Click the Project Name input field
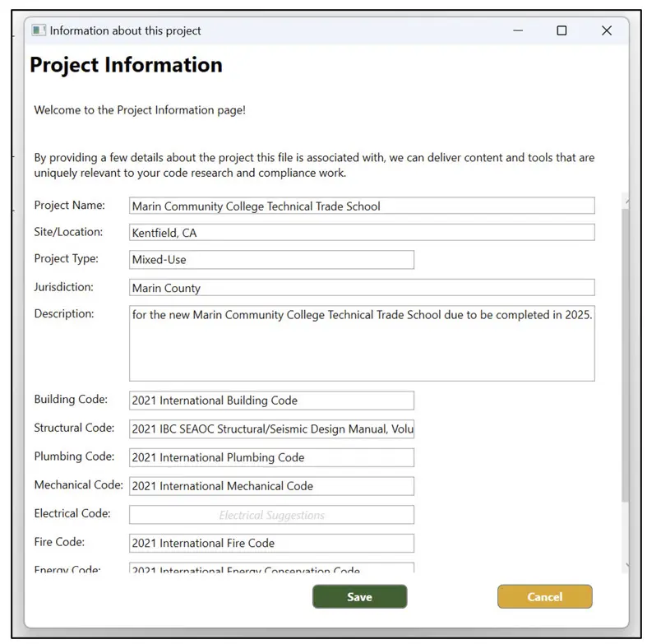 [362, 206]
